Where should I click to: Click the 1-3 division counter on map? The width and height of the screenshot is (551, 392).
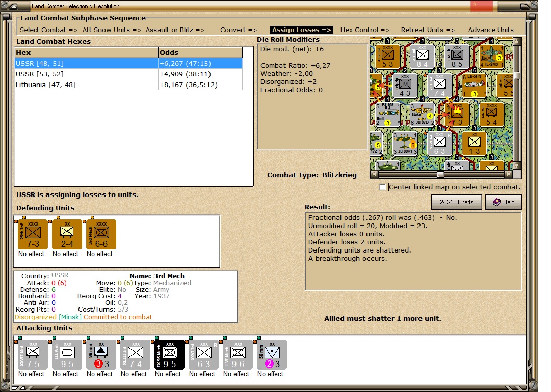coord(475,144)
